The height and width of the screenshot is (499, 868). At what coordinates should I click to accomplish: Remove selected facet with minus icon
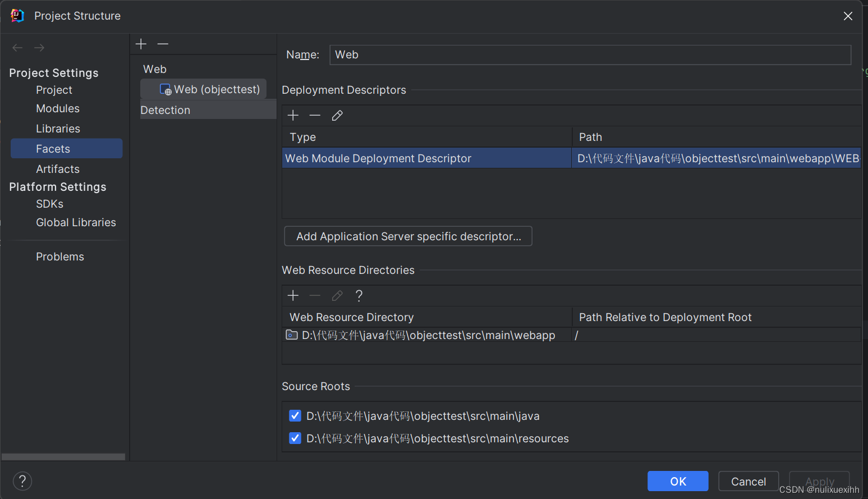[x=163, y=44]
